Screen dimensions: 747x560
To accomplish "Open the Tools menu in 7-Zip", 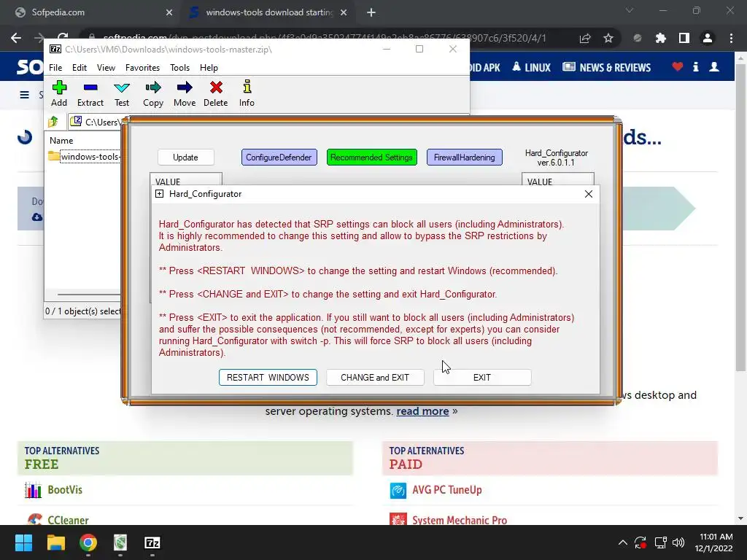I will tap(179, 68).
